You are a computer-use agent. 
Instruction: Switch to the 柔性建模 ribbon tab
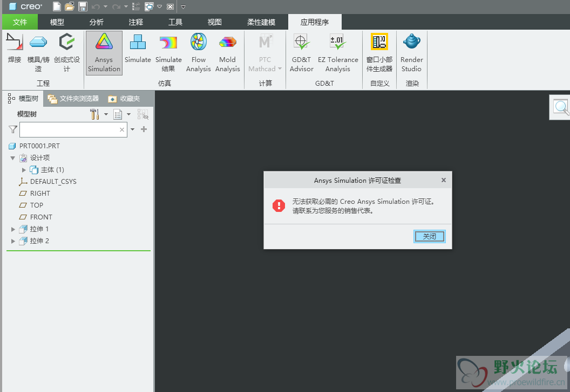tap(261, 22)
